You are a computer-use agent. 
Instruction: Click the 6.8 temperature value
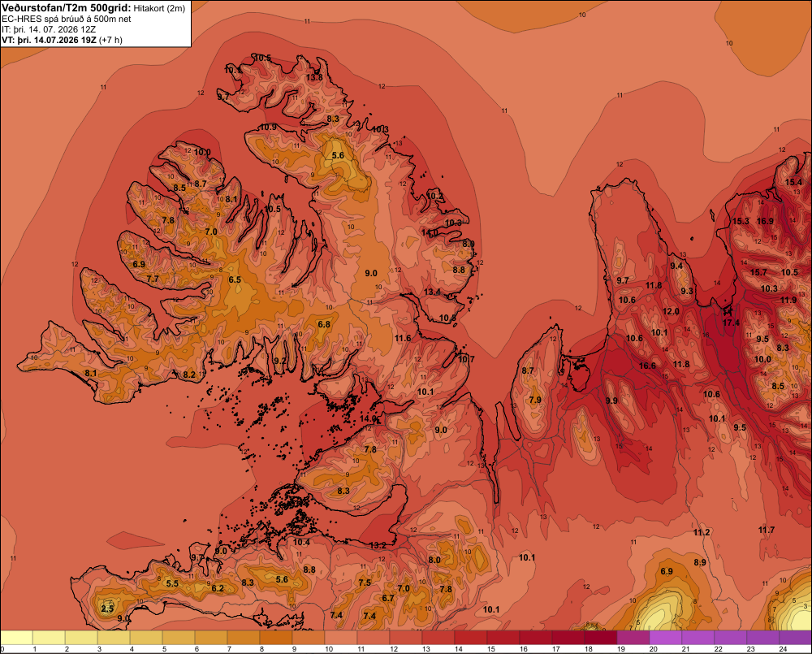[x=324, y=324]
